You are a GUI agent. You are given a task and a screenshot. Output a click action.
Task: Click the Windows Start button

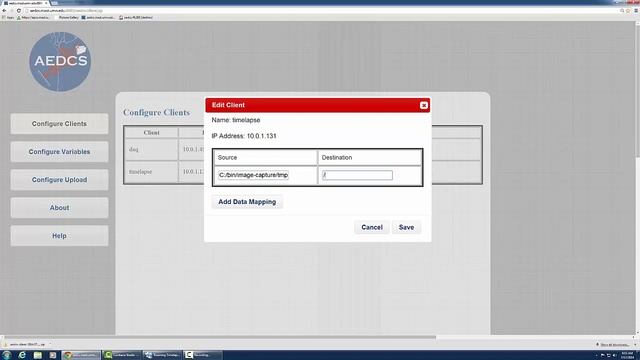(x=7, y=355)
